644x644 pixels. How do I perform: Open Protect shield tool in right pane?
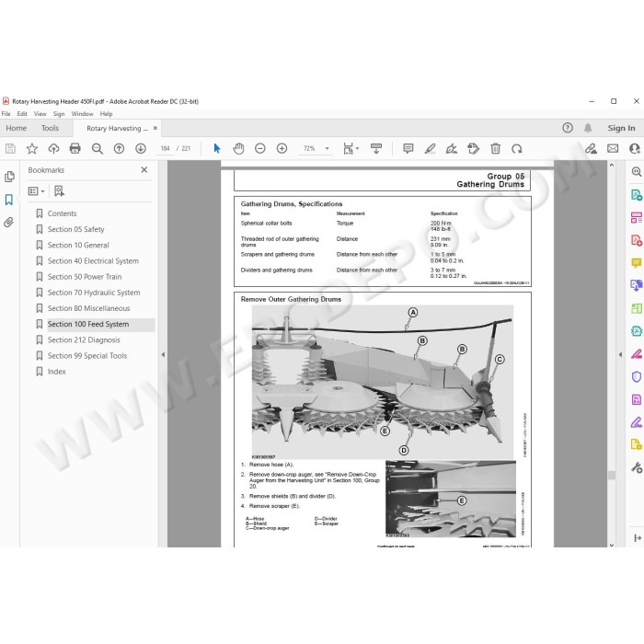(x=637, y=377)
